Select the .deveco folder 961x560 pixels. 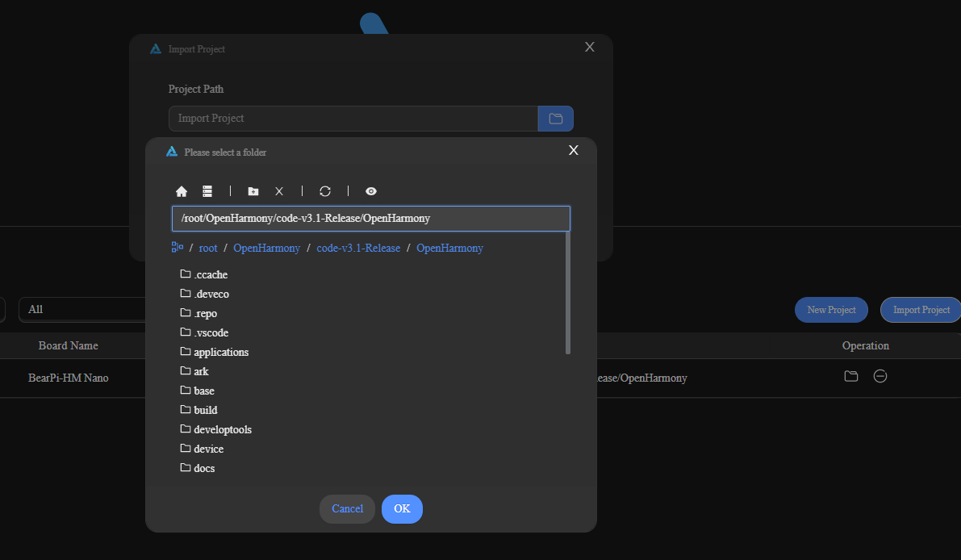pyautogui.click(x=205, y=294)
